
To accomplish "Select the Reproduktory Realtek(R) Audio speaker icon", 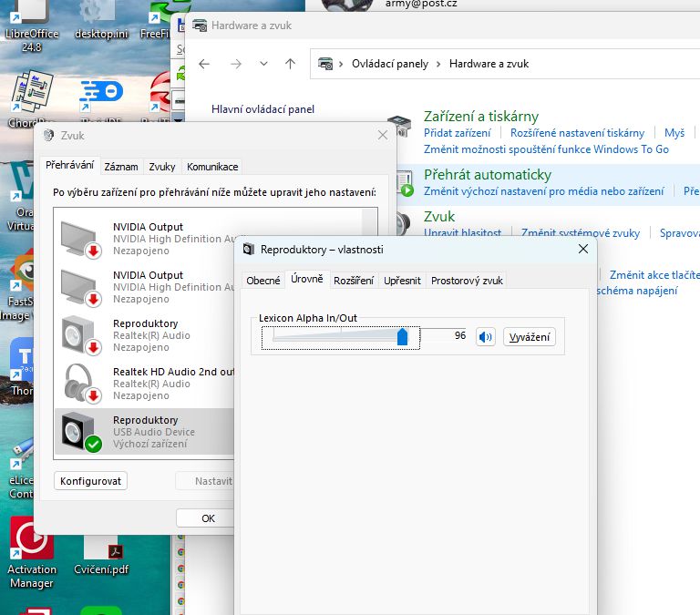I will [80, 335].
